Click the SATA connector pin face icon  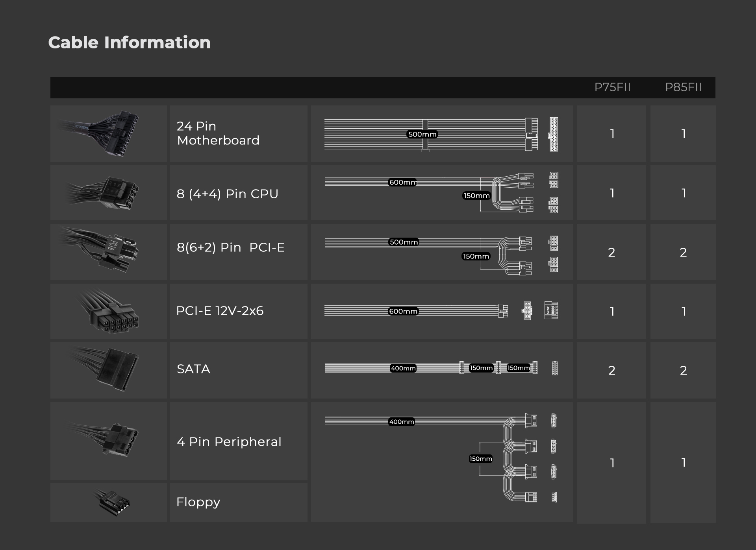coord(554,368)
